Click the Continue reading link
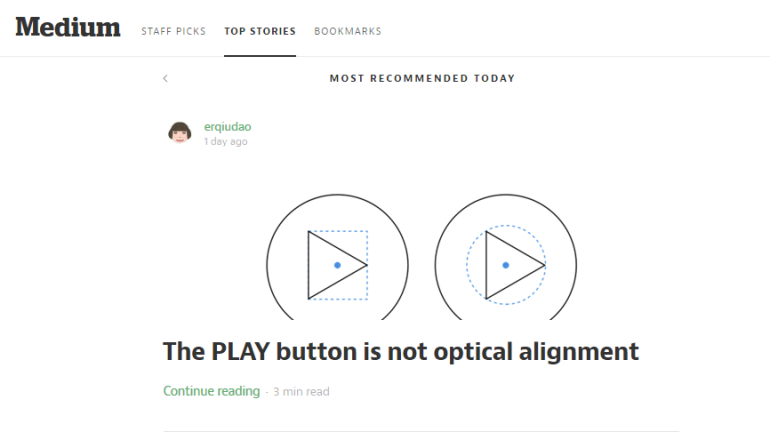 [x=211, y=391]
